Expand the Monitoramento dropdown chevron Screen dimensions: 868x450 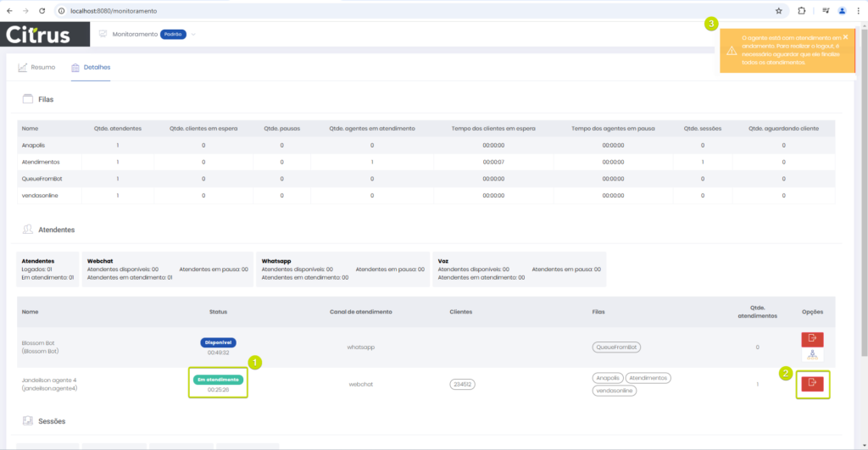point(193,34)
